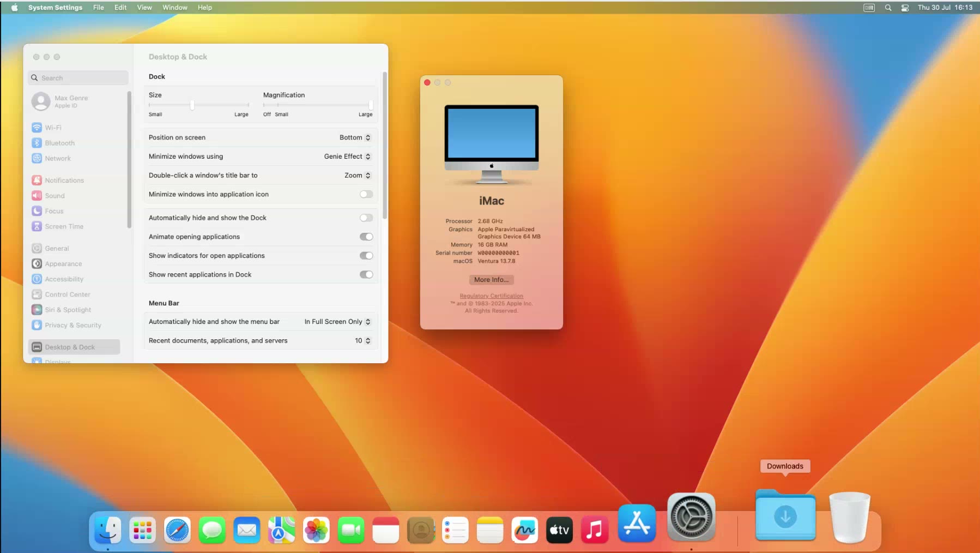Enable Minimize windows into application icon
The width and height of the screenshot is (980, 553).
point(366,194)
